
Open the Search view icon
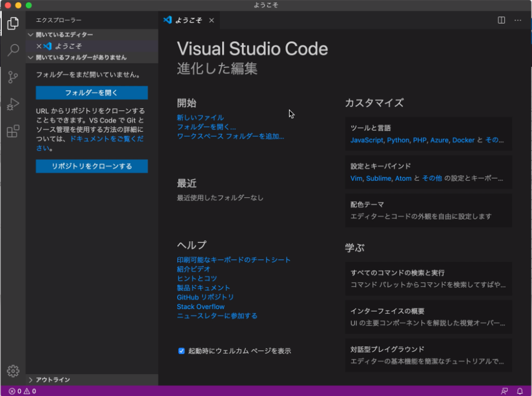click(13, 50)
